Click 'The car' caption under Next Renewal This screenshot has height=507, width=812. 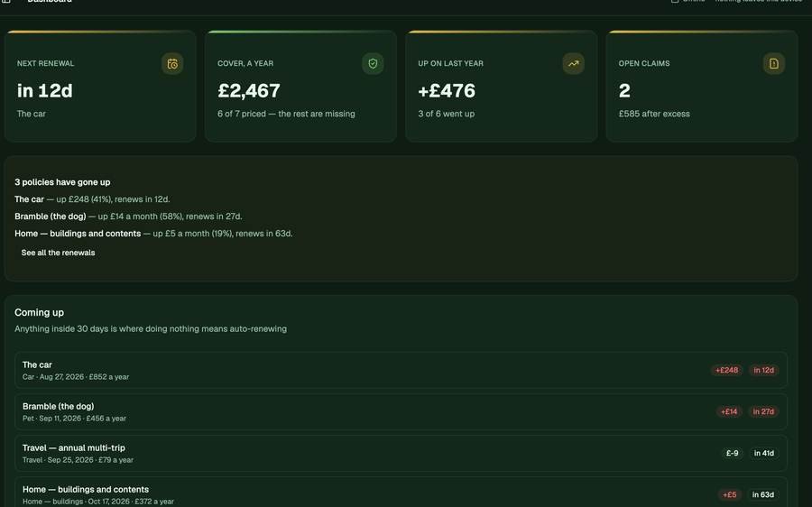(31, 114)
